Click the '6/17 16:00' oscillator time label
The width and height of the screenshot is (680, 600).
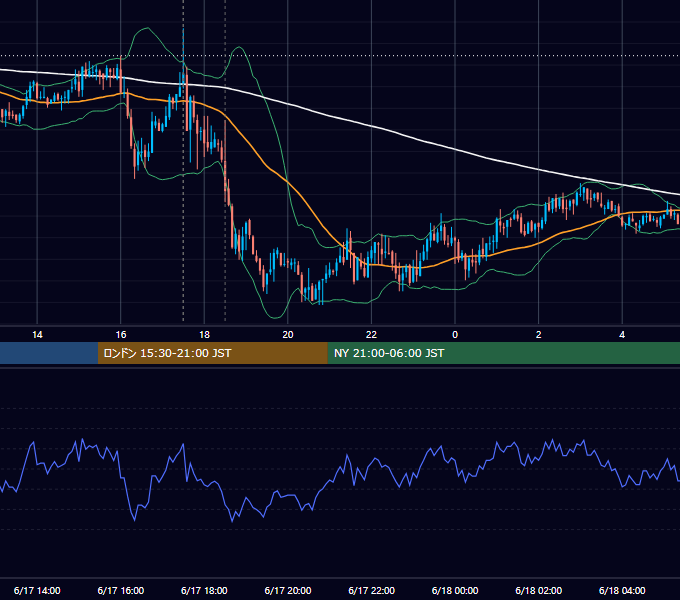[x=121, y=590]
